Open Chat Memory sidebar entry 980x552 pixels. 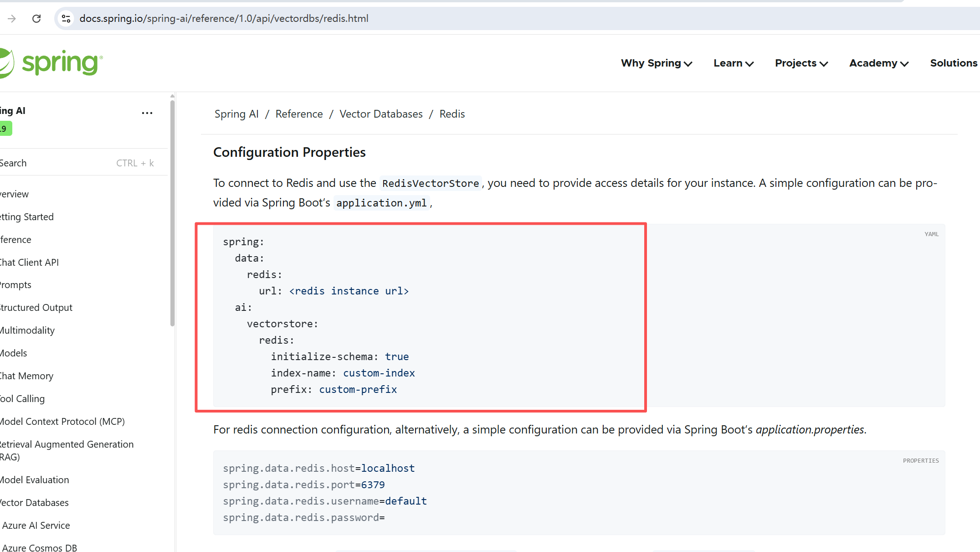pos(27,376)
